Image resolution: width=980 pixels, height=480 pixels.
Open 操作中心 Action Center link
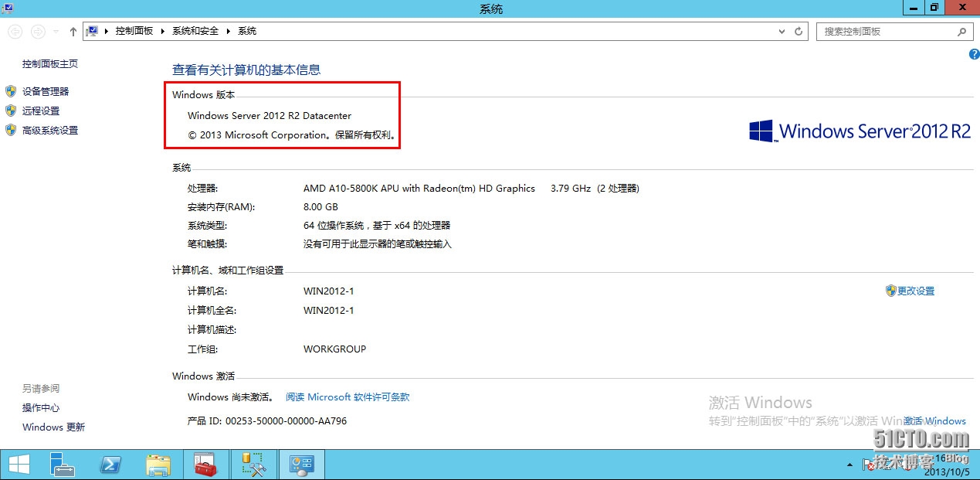[41, 408]
